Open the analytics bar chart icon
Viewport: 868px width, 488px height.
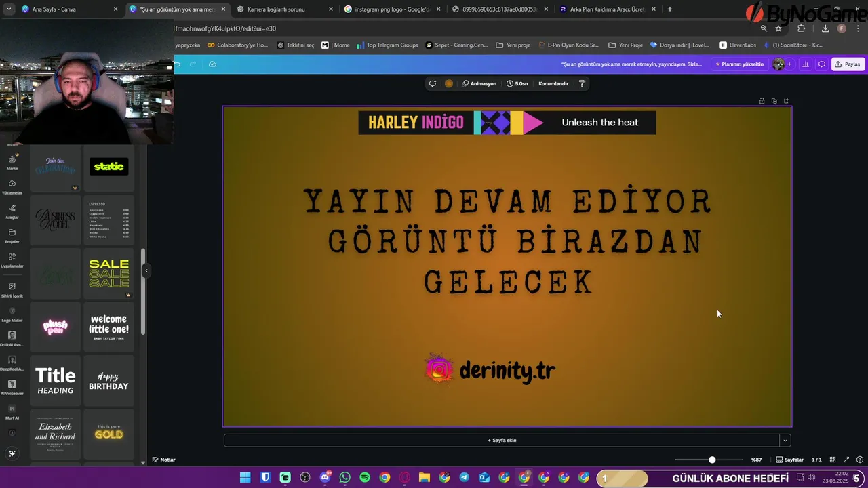pyautogui.click(x=806, y=64)
